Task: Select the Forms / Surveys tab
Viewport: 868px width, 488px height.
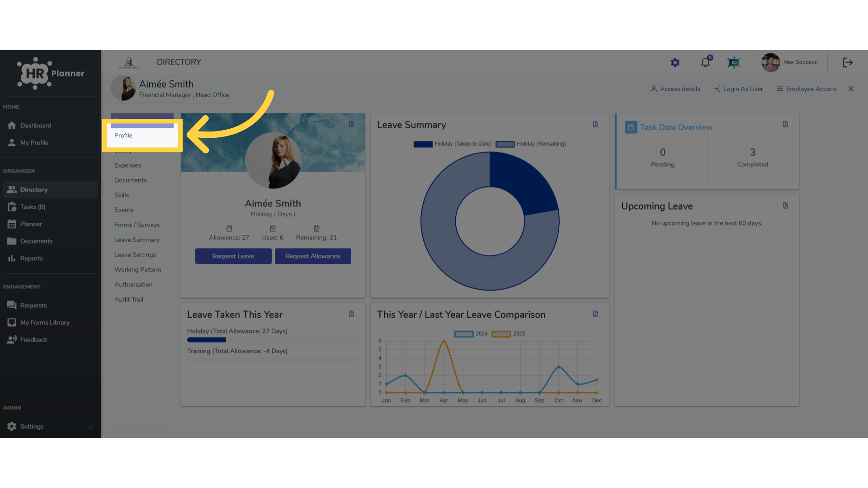Action: click(142, 225)
